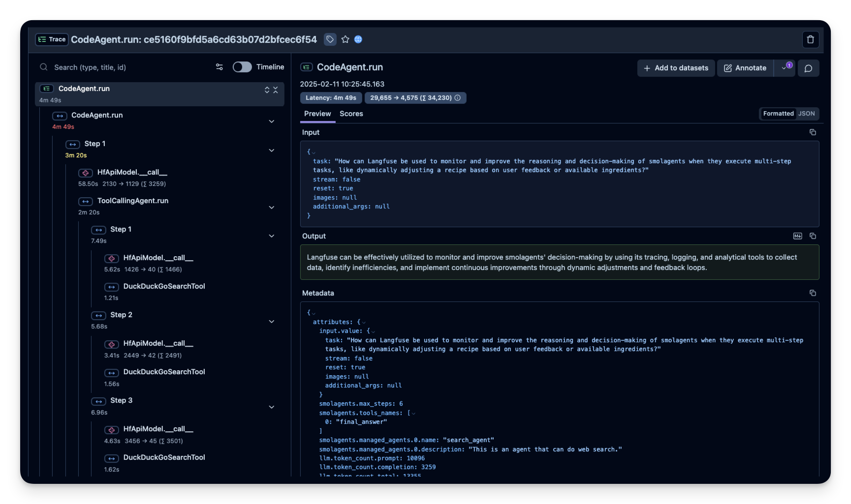Click the tag icon beside trace title
Image resolution: width=851 pixels, height=504 pixels.
coord(330,39)
